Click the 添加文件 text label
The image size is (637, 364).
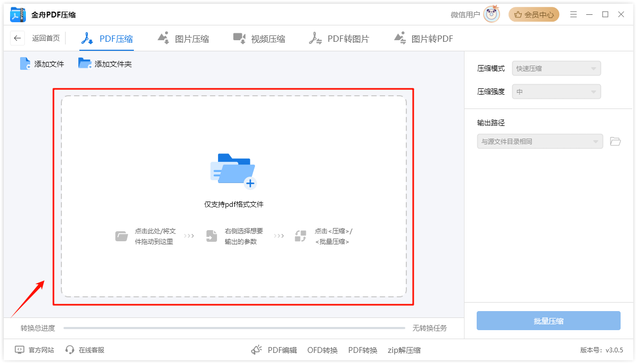point(49,64)
